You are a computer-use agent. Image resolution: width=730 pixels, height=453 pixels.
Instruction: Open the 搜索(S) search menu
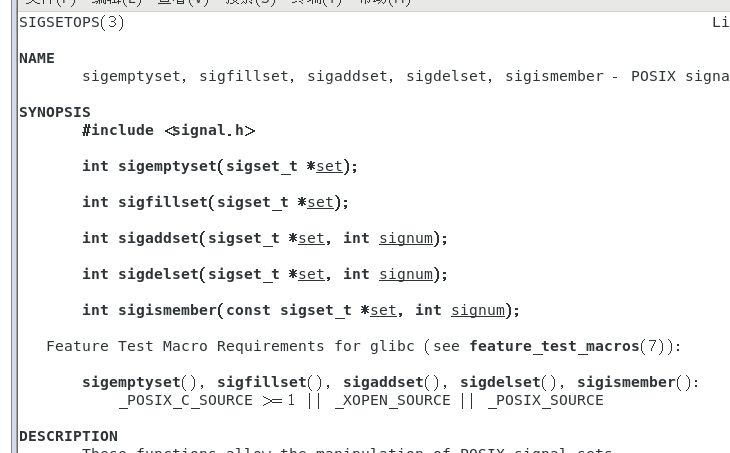[x=250, y=2]
